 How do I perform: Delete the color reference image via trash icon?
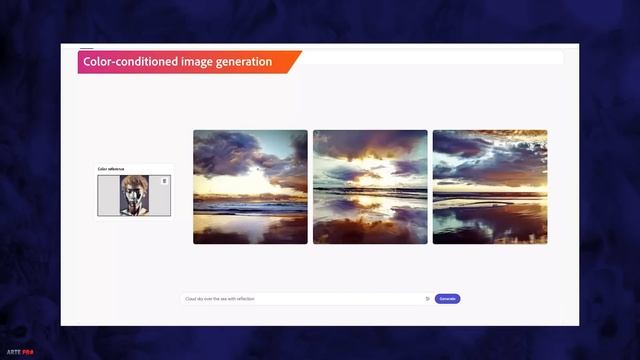click(x=164, y=181)
